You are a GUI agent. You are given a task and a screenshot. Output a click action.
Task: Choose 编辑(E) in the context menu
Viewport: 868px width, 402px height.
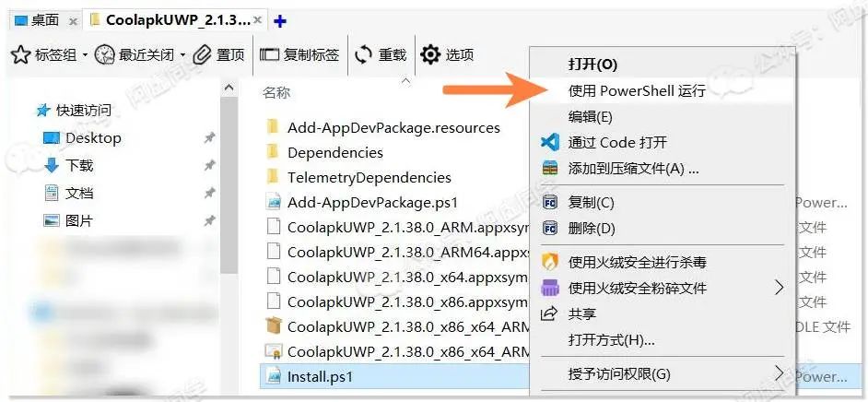(x=590, y=116)
